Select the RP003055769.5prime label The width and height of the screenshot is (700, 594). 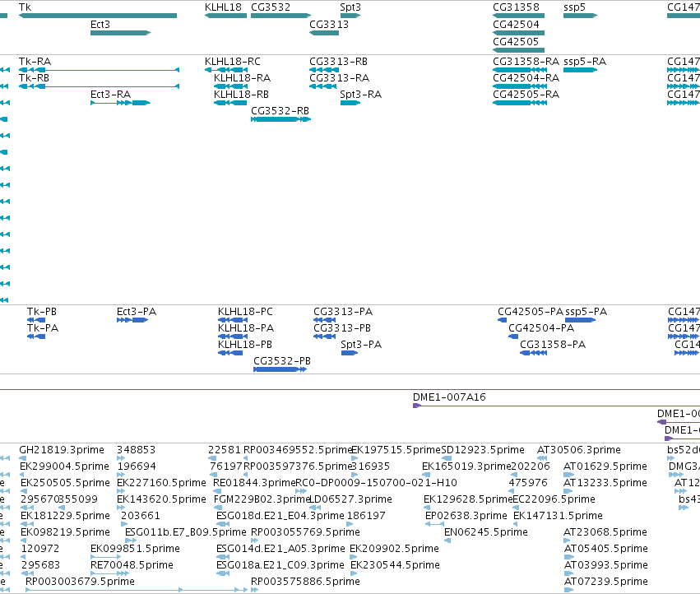(305, 532)
